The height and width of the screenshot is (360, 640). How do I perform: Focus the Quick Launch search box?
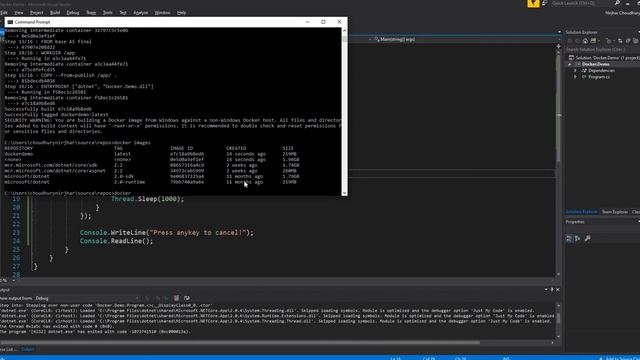click(x=582, y=3)
